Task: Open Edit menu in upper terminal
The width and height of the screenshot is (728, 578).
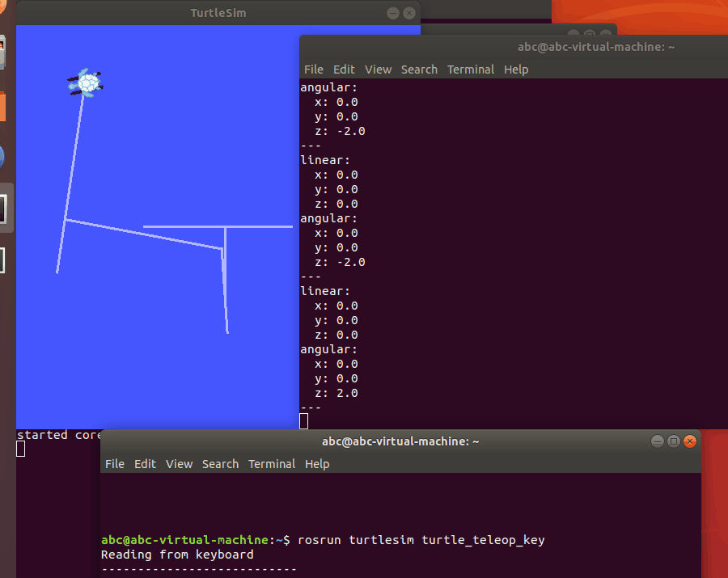Action: [344, 70]
